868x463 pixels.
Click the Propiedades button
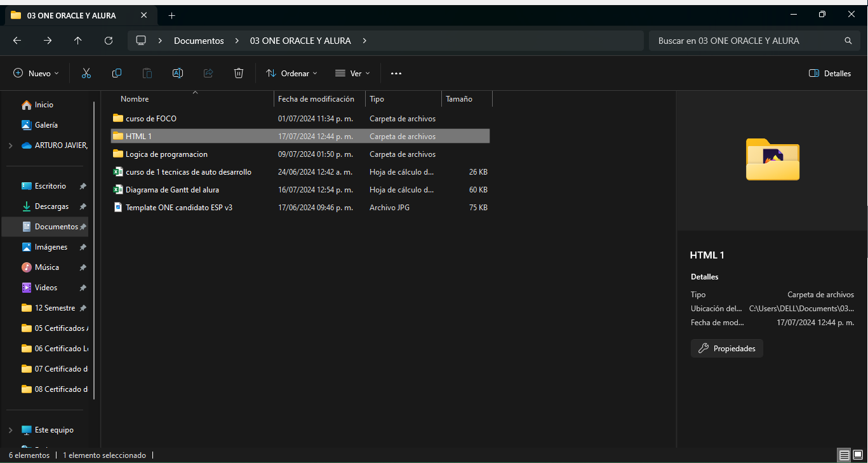[x=726, y=348]
